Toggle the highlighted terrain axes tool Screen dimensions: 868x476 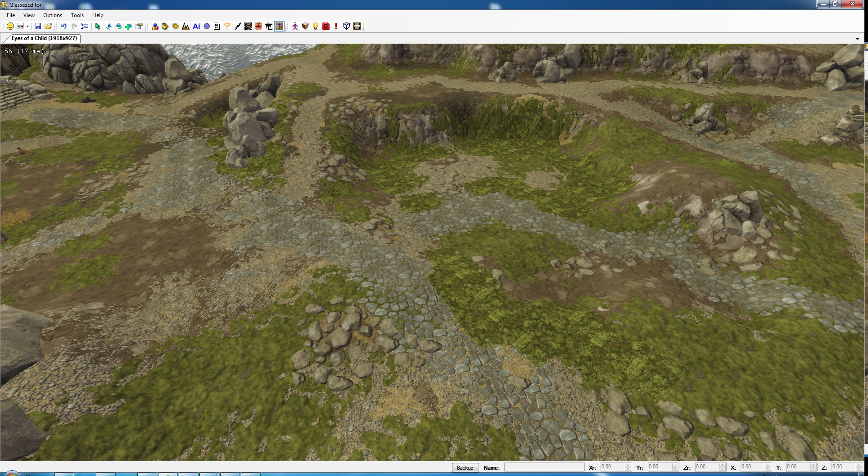(279, 27)
